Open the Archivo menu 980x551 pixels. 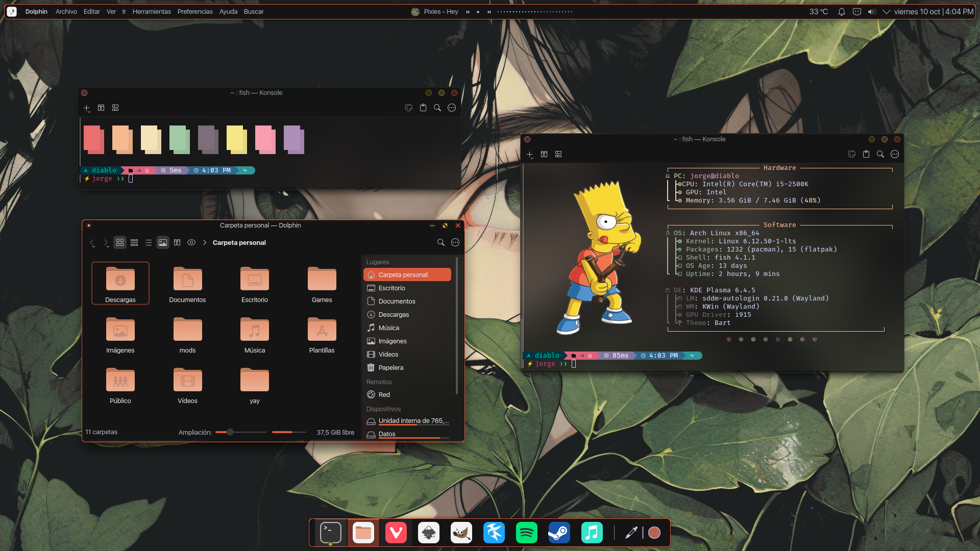66,12
